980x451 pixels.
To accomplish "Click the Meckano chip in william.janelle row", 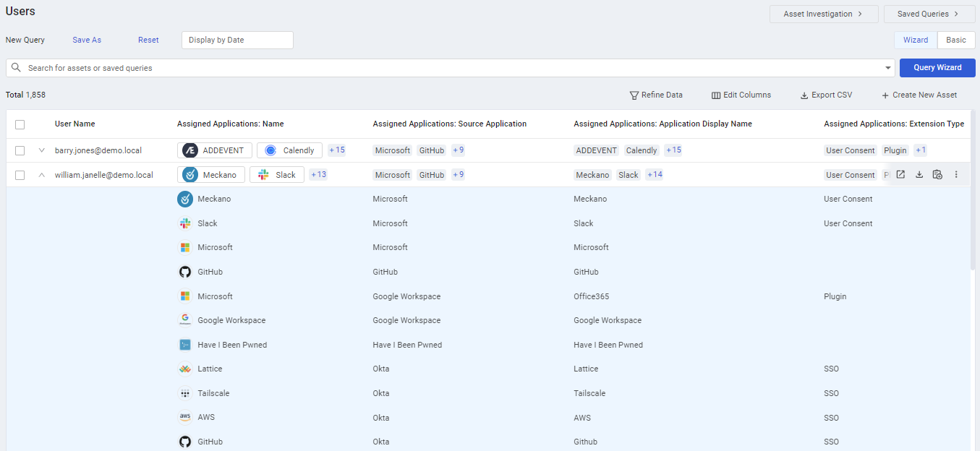I will click(x=211, y=175).
